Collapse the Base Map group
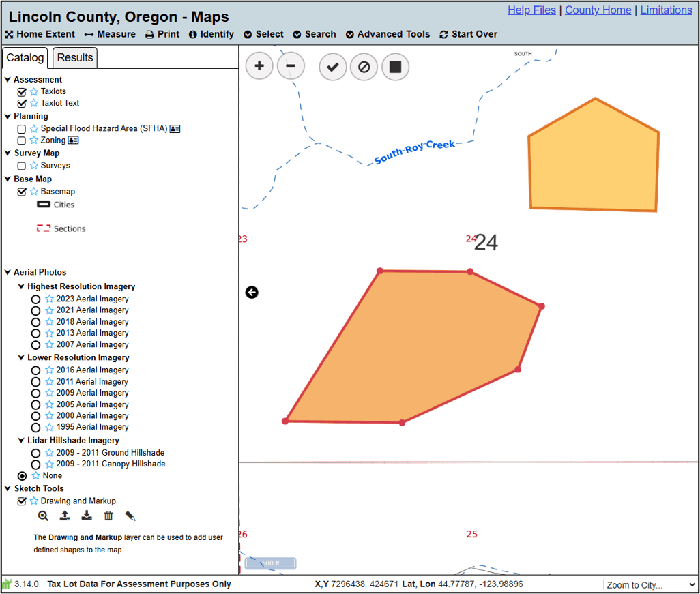 point(8,179)
